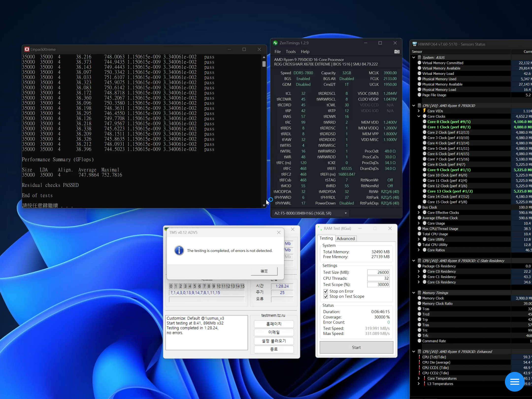The height and width of the screenshot is (399, 532).
Task: Collapse the CPU [#0] AMD Ryzen 9 7950X3D group
Action: coord(414,106)
